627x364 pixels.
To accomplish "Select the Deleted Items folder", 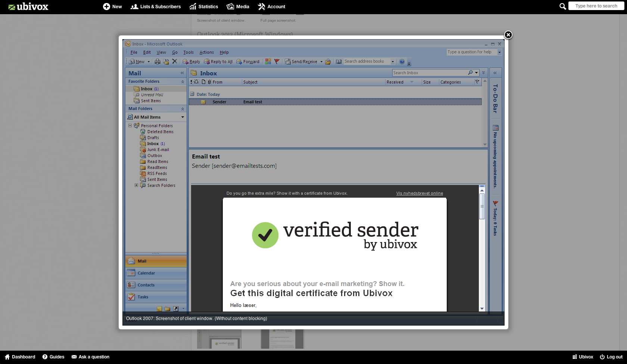I will click(x=157, y=132).
